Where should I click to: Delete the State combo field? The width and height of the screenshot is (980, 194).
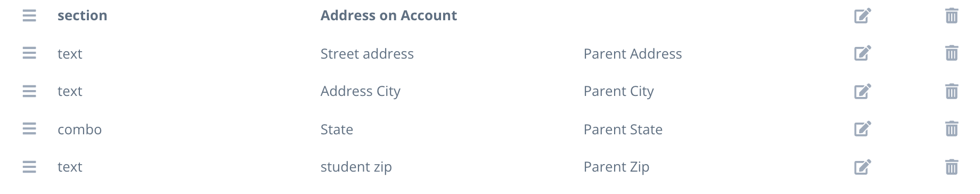pyautogui.click(x=951, y=129)
